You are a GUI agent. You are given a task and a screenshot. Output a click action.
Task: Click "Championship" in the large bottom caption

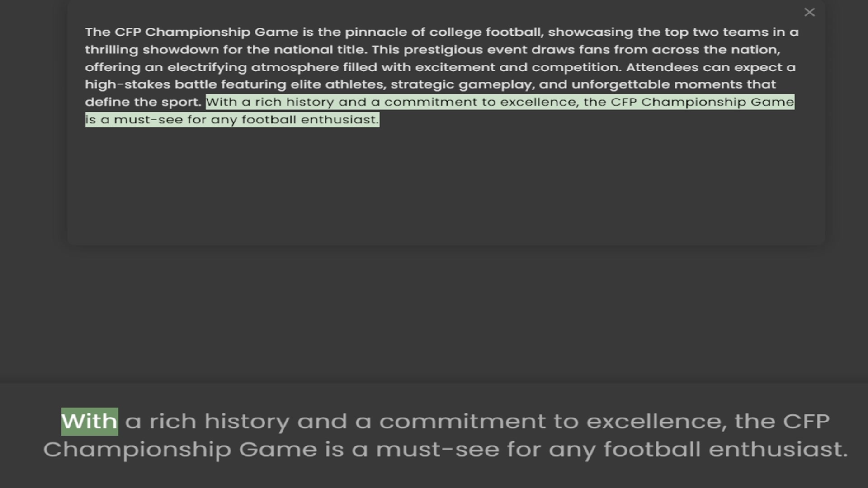137,450
